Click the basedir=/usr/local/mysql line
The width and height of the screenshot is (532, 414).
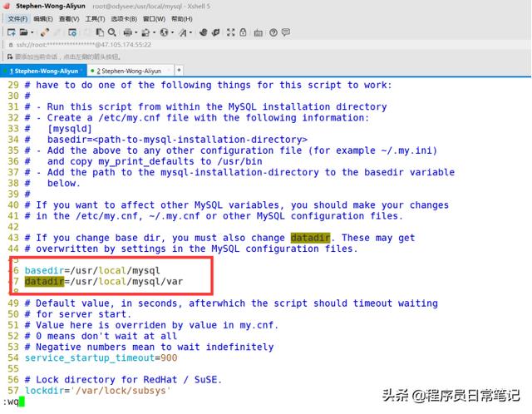point(92,270)
